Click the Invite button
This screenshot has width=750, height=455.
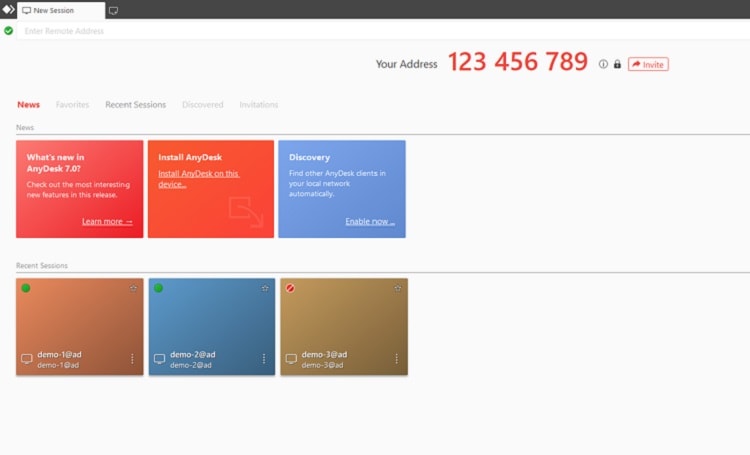(x=648, y=64)
